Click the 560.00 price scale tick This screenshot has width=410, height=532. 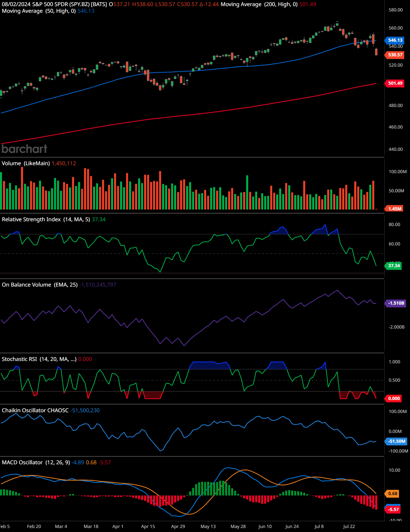pyautogui.click(x=396, y=28)
